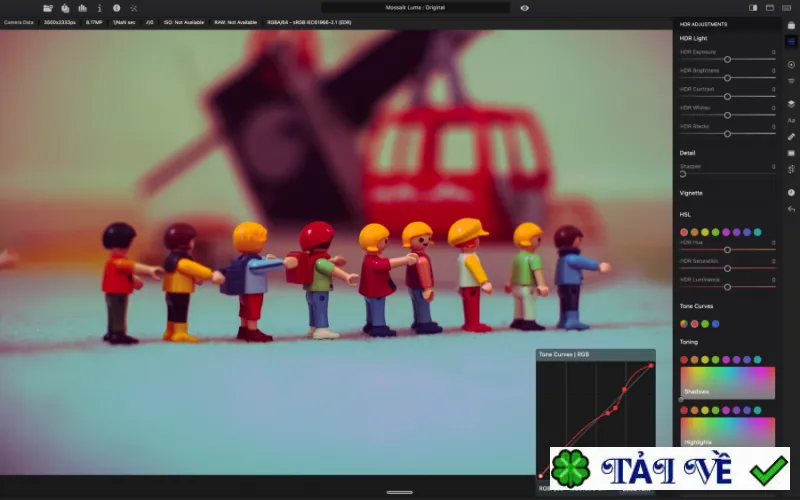Click the rightmost panel toggle icon in title bar
This screenshot has height=500, width=800.
787,8
